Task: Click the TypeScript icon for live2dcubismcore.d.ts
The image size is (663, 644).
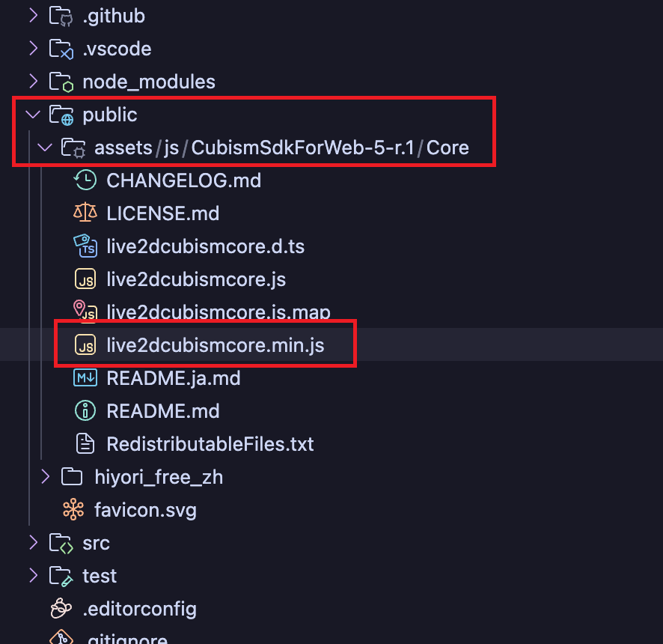Action: point(85,246)
